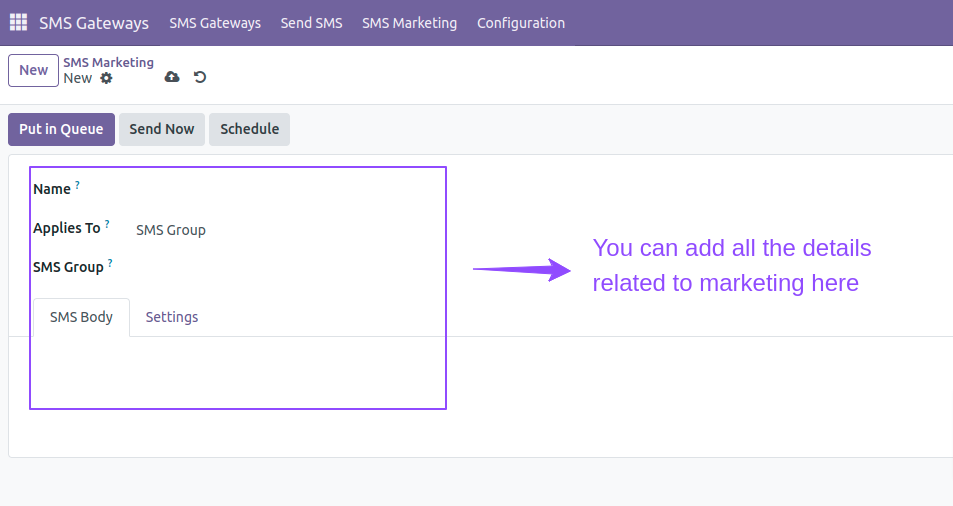The height and width of the screenshot is (506, 953).
Task: Discard changes with the undo arrow icon
Action: click(x=200, y=77)
